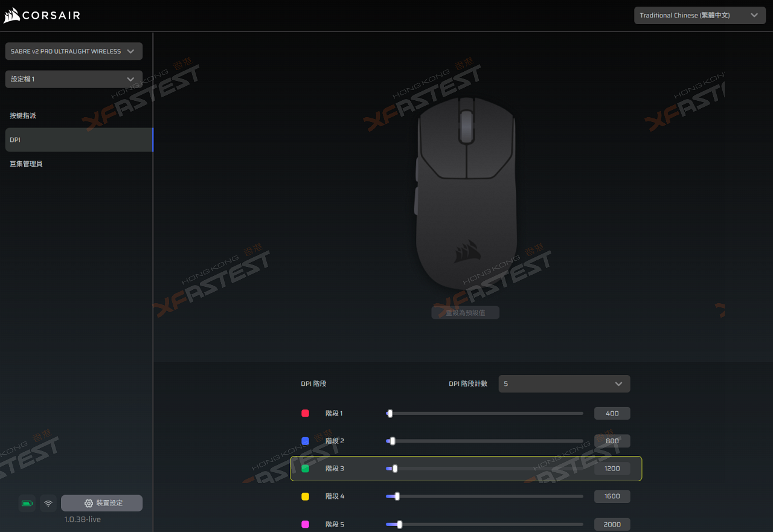
Task: Click the gear icon in device settings
Action: (x=89, y=503)
